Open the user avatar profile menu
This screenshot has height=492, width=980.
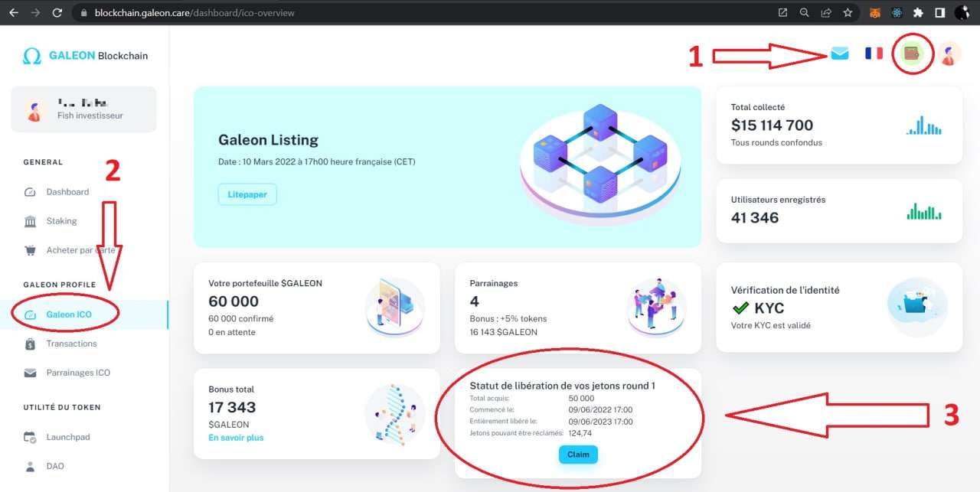pos(949,54)
